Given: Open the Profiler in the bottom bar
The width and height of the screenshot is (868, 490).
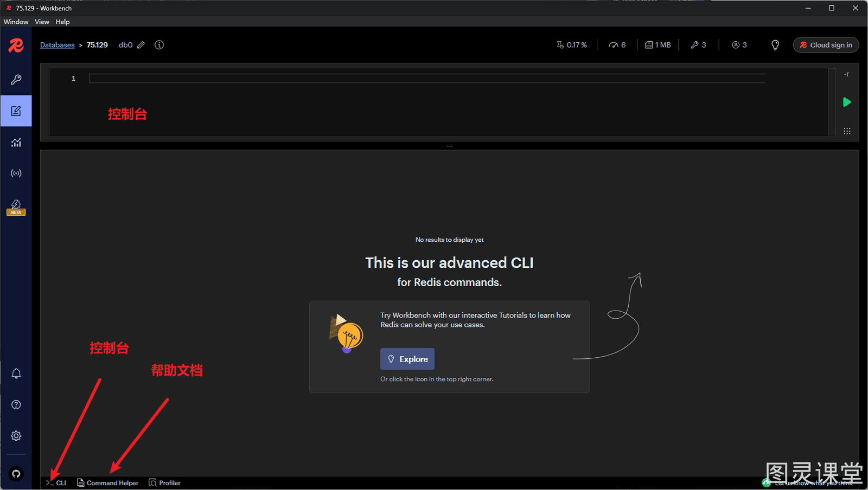Looking at the screenshot, I should coord(165,483).
